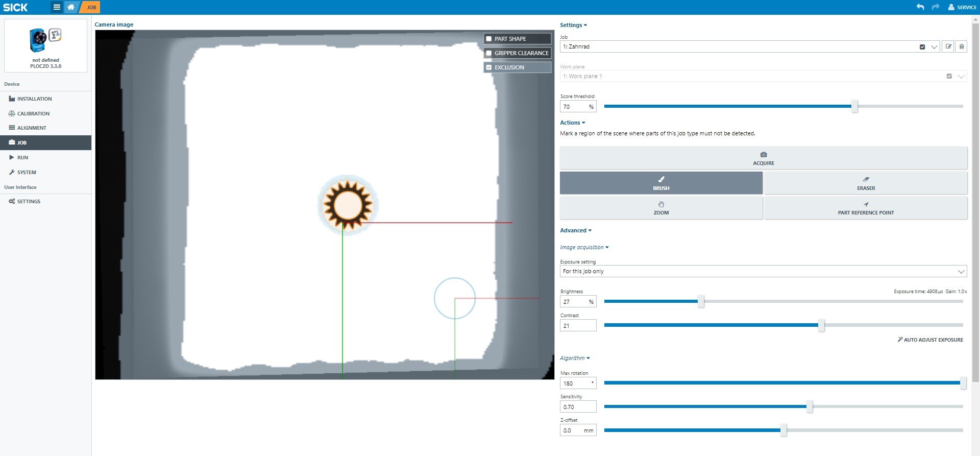
Task: Click Auto Adjust Exposure
Action: point(930,340)
